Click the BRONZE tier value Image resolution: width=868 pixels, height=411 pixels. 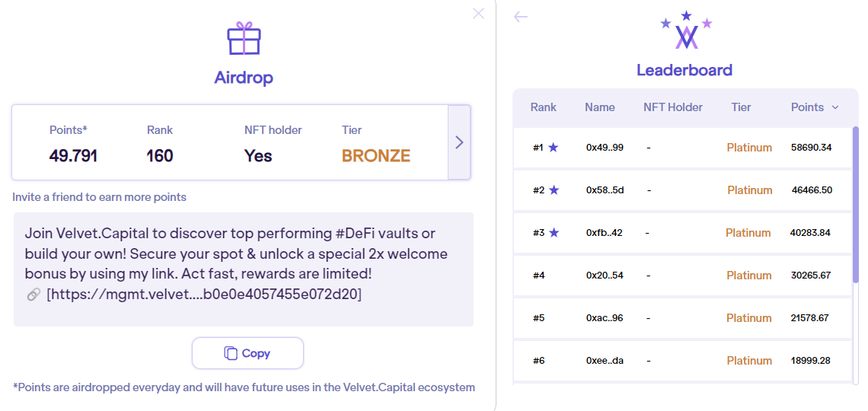coord(376,156)
